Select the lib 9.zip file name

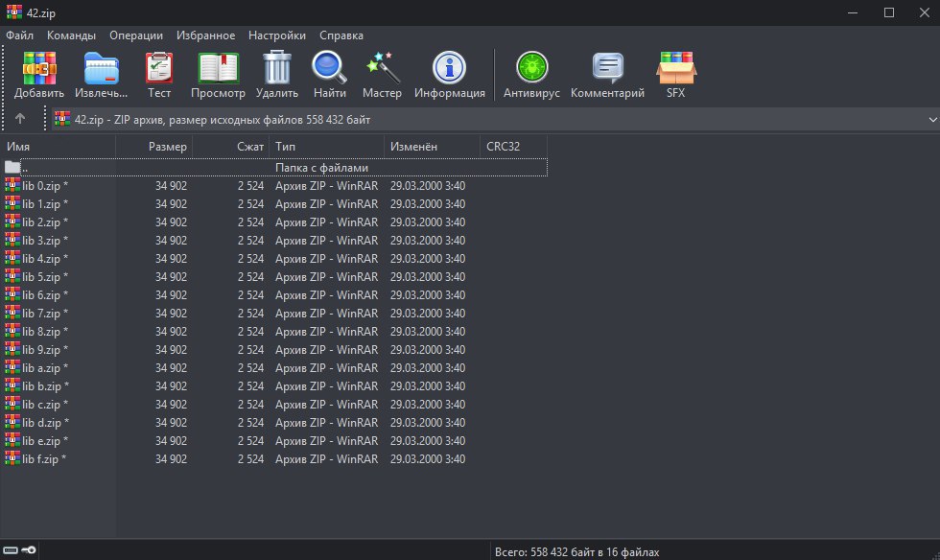pyautogui.click(x=45, y=350)
